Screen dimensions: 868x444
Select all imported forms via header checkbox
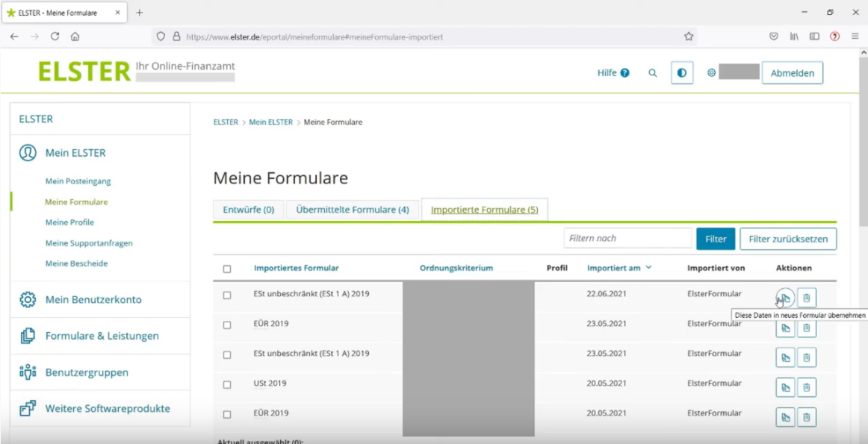coord(227,269)
